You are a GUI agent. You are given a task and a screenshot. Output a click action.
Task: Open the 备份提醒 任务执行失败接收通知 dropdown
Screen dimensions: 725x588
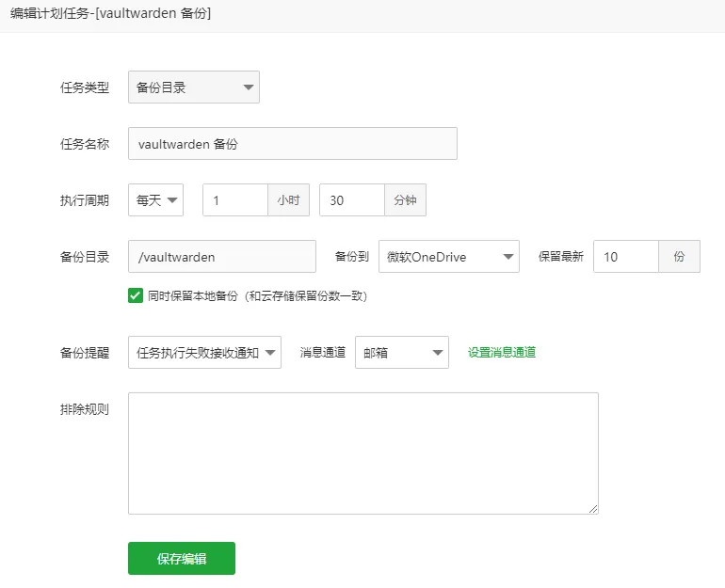click(205, 353)
